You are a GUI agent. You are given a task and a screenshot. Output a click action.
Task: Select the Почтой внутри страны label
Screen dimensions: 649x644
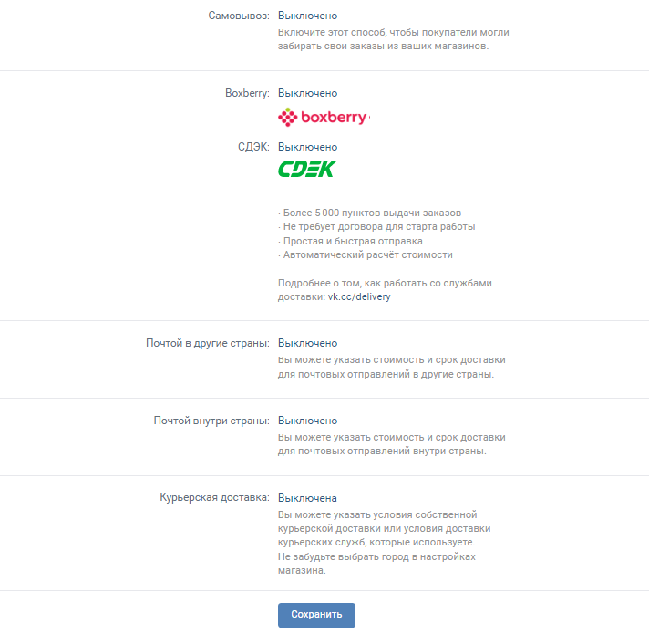pyautogui.click(x=211, y=421)
